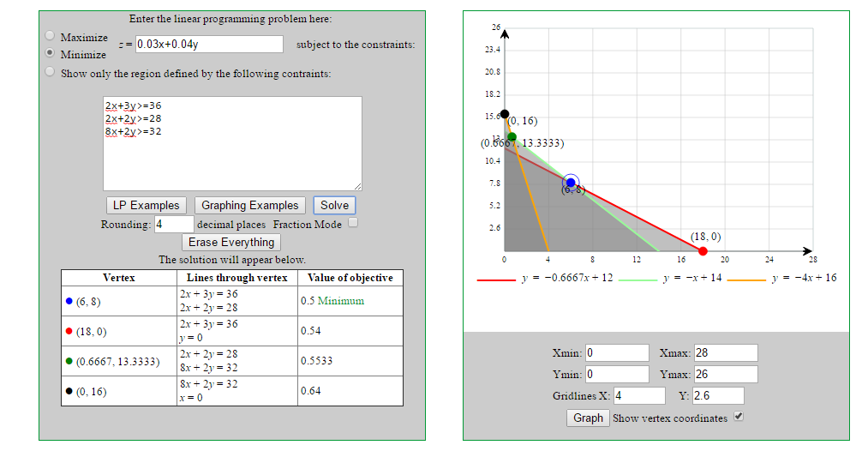This screenshot has height=451, width=868.
Task: Click the Graph button
Action: click(x=588, y=418)
